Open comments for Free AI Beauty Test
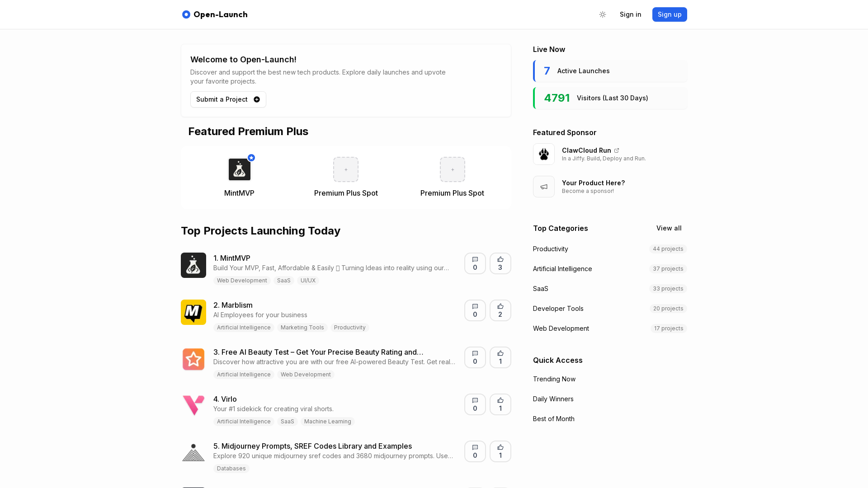Screen dimensions: 868x488 click(x=475, y=357)
